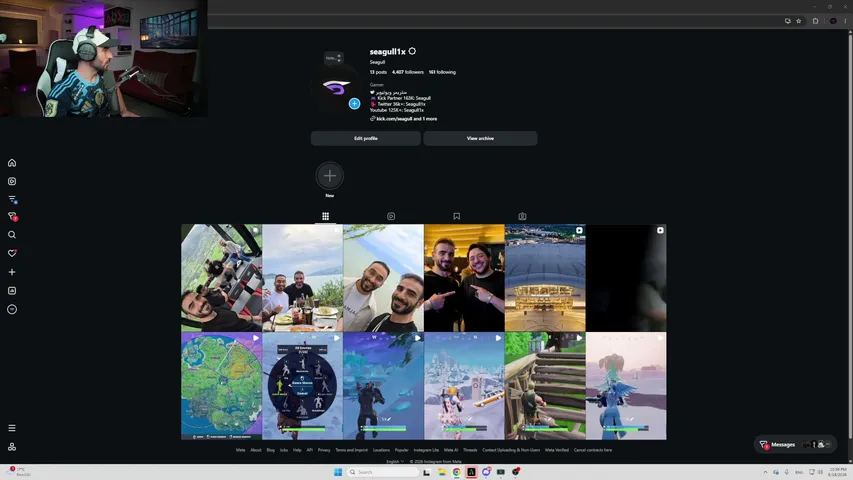Click blue plus on profile picture
The height and width of the screenshot is (480, 853).
[354, 103]
